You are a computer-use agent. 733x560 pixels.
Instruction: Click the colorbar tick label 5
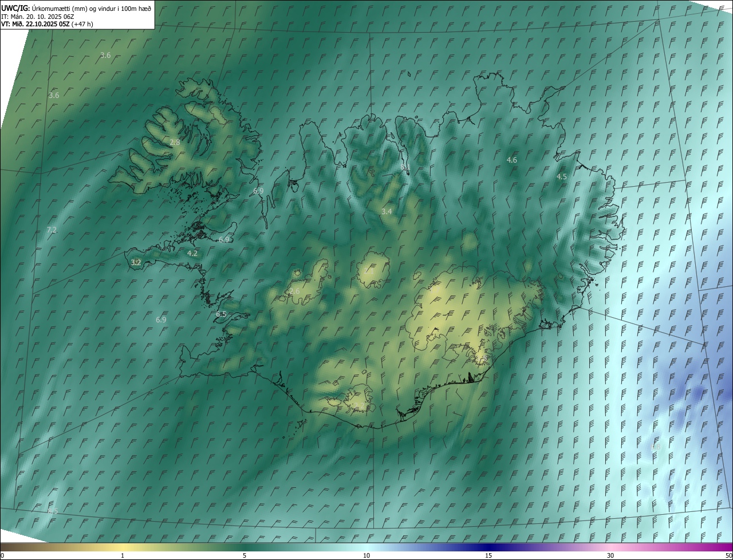245,555
